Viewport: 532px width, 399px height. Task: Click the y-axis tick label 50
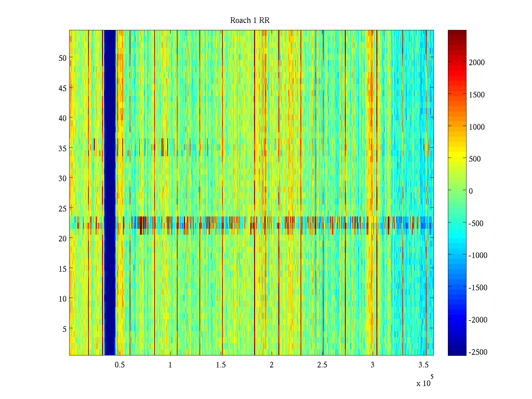click(63, 58)
